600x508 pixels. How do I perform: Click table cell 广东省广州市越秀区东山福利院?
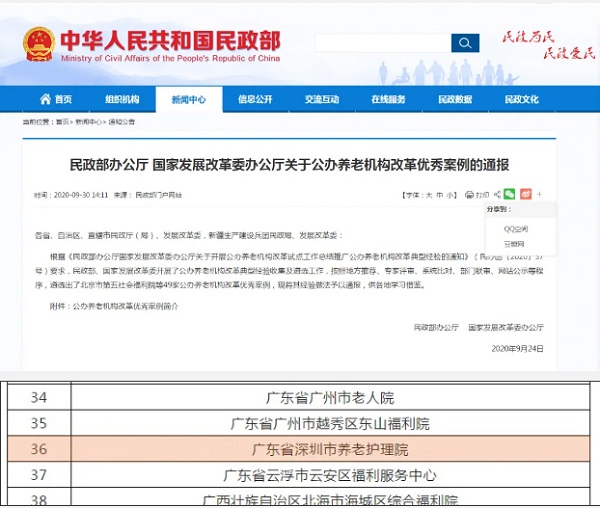pos(330,423)
